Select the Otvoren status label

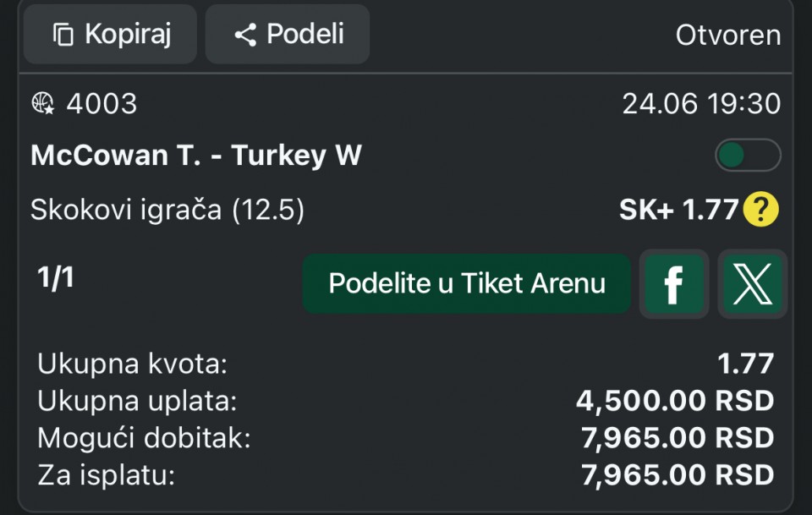pyautogui.click(x=728, y=36)
